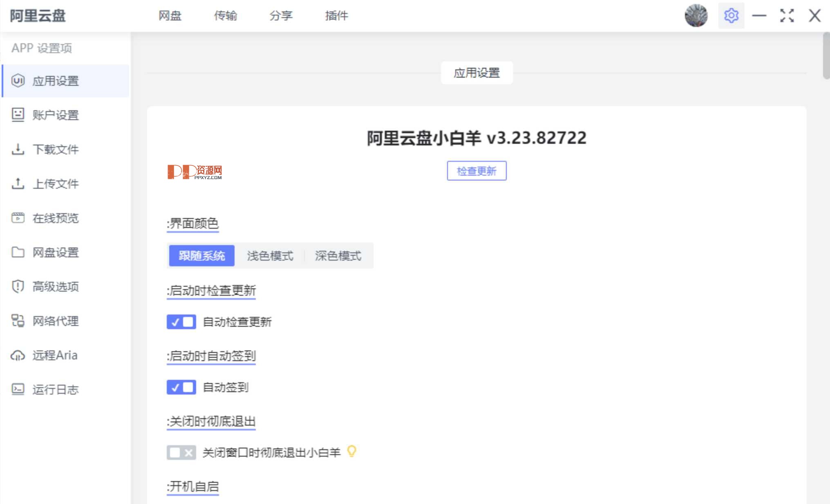Toggle the 自动签到 switch
Screen dimensions: 830x504
(x=181, y=387)
